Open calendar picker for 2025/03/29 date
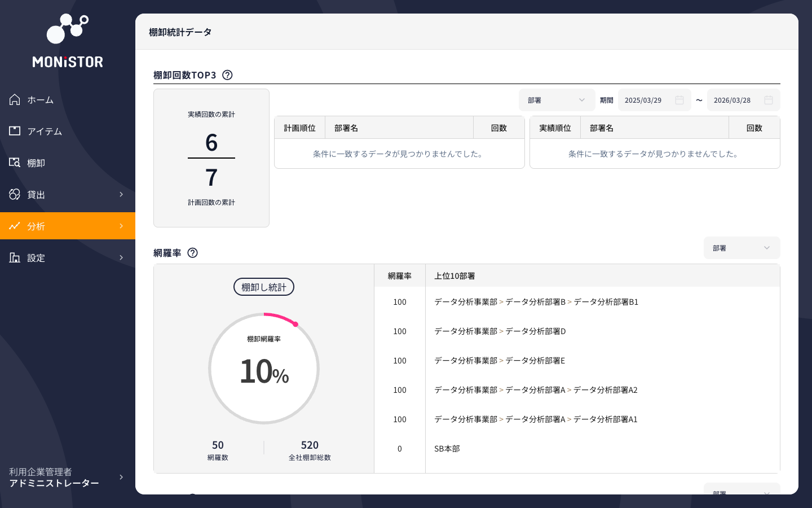The image size is (812, 508). 679,100
